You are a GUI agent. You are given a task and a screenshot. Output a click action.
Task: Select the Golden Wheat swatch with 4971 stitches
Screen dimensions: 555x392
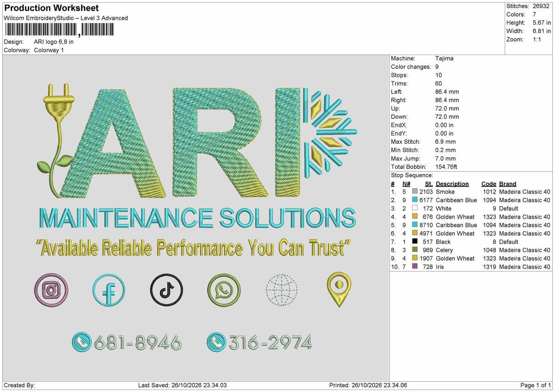(415, 233)
